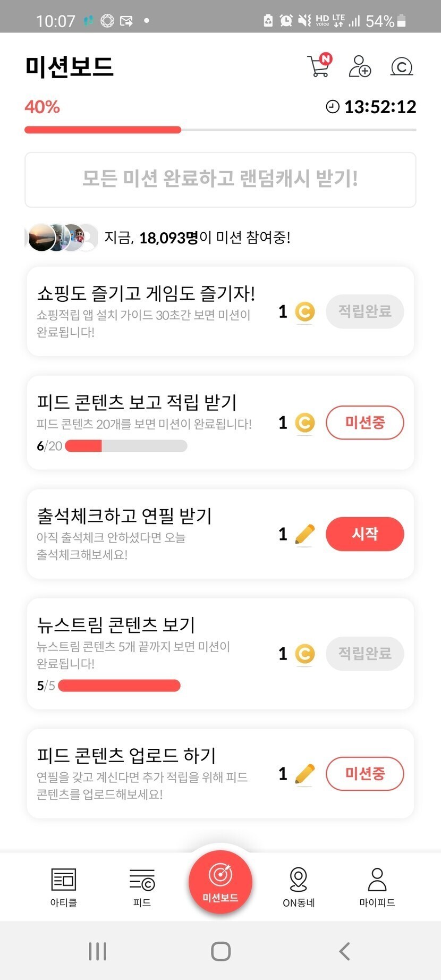
Task: Tap the countdown clock icon
Action: [x=333, y=107]
